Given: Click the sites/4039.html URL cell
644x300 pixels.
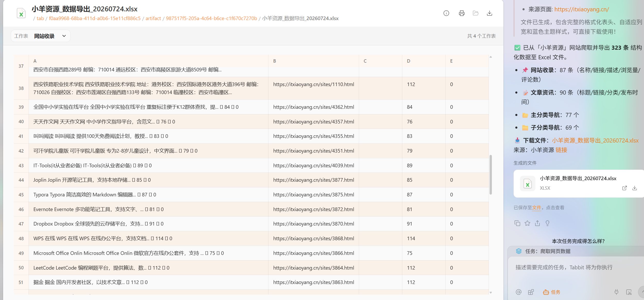Looking at the screenshot, I should point(314,165).
